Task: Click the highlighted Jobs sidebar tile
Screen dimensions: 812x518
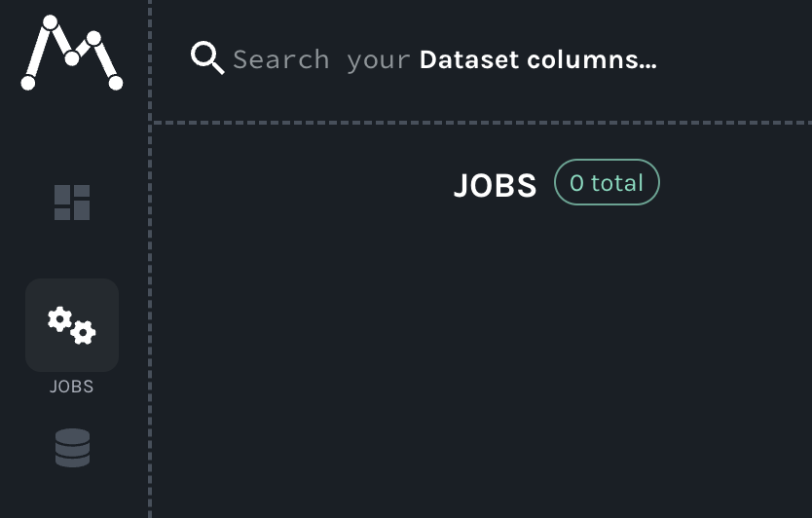Action: [x=72, y=324]
